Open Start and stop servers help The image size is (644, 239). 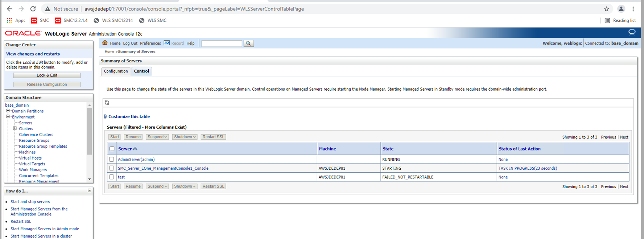30,202
